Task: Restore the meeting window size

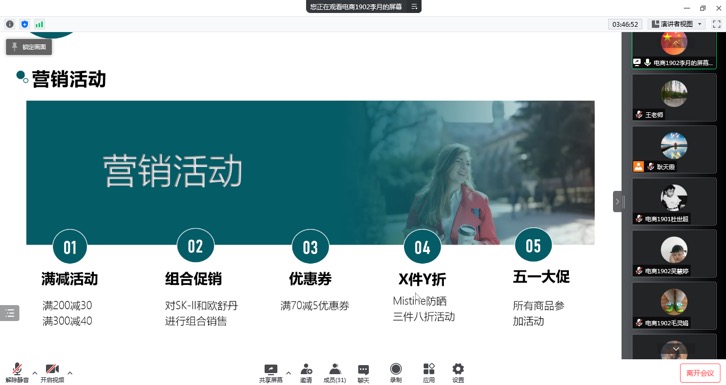Action: [x=703, y=8]
